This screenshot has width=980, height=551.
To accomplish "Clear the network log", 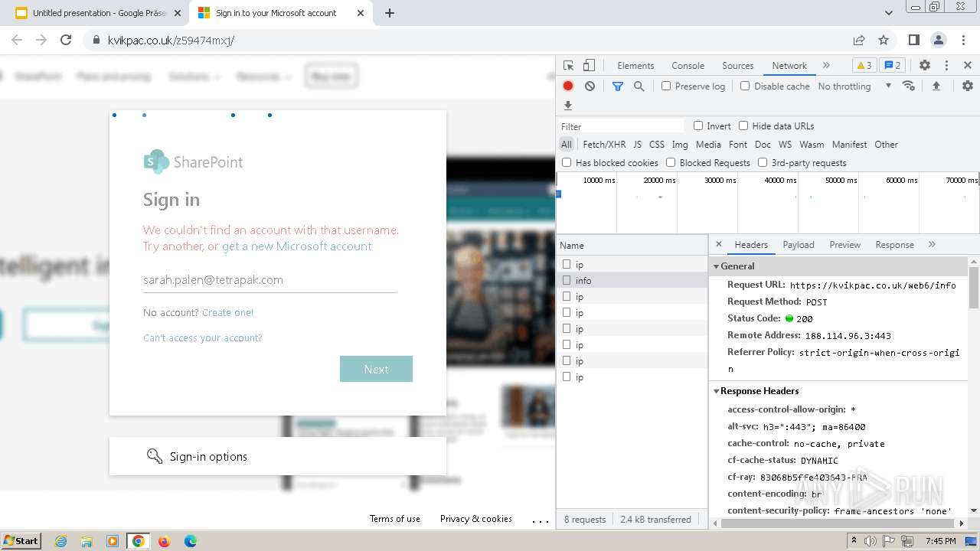I will coord(590,86).
